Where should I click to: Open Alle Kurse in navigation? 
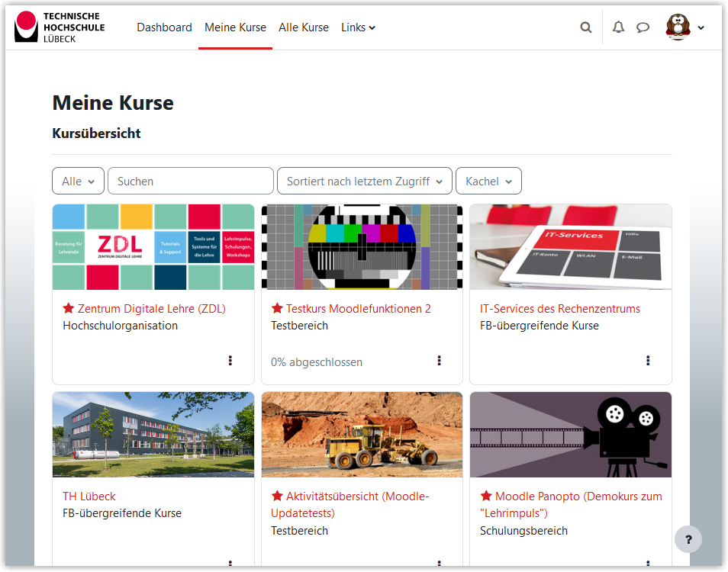(x=304, y=27)
